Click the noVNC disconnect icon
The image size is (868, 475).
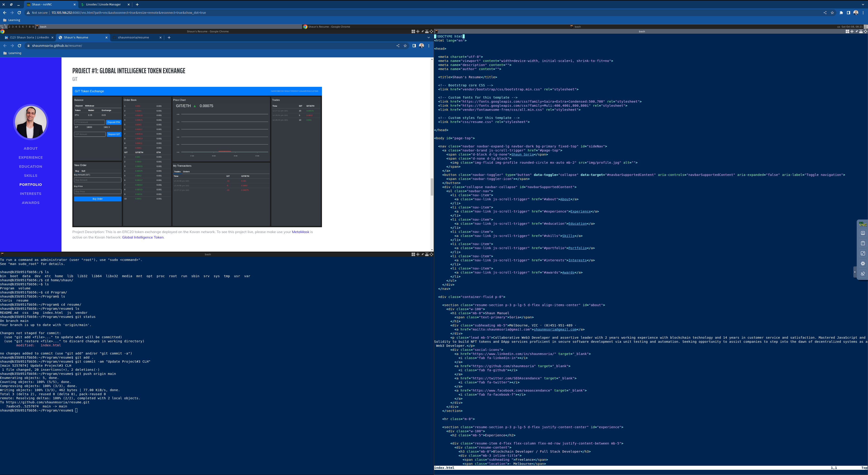coord(863,274)
